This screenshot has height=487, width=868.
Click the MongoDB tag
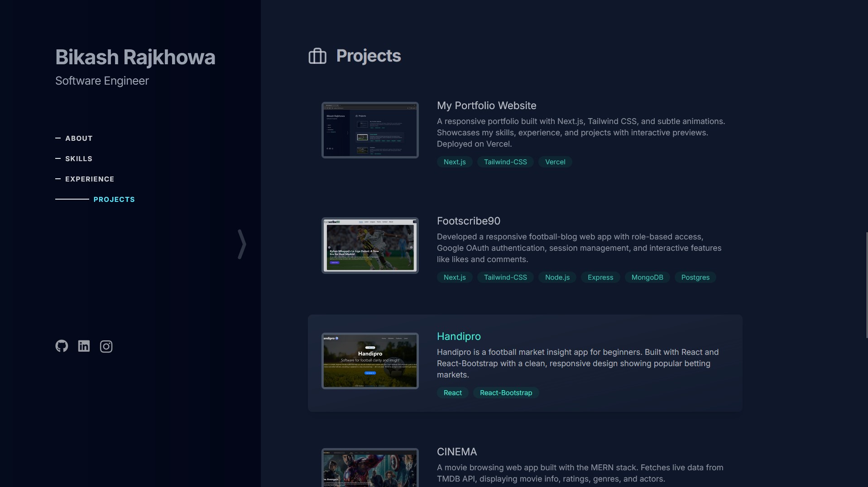(x=647, y=277)
